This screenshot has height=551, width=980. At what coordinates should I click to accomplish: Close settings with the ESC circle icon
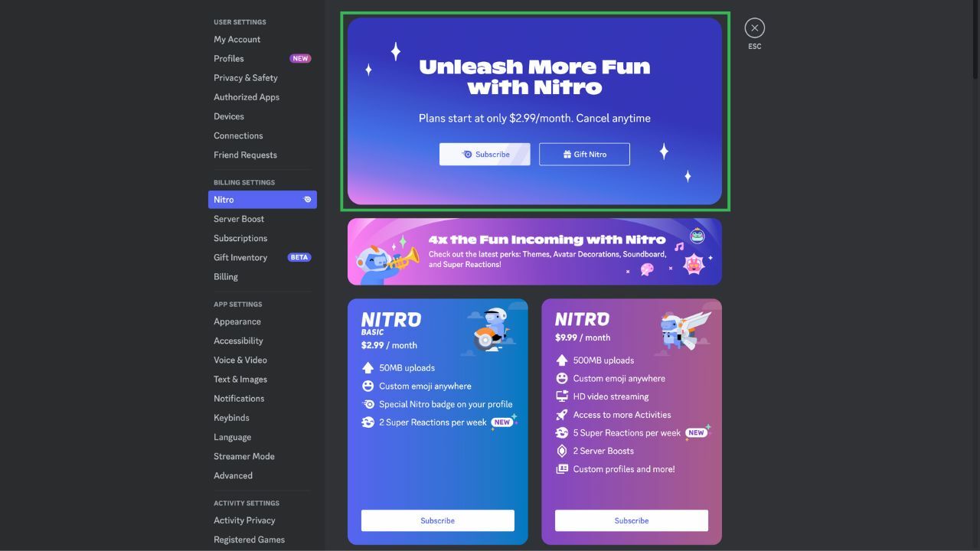(754, 28)
